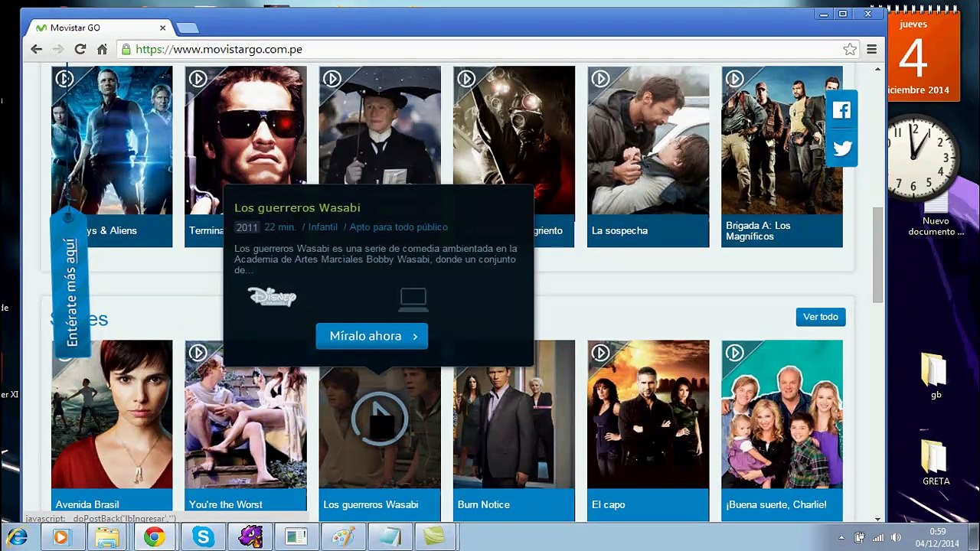Click play badge on Terminator poster
This screenshot has height=551, width=980.
(x=198, y=78)
